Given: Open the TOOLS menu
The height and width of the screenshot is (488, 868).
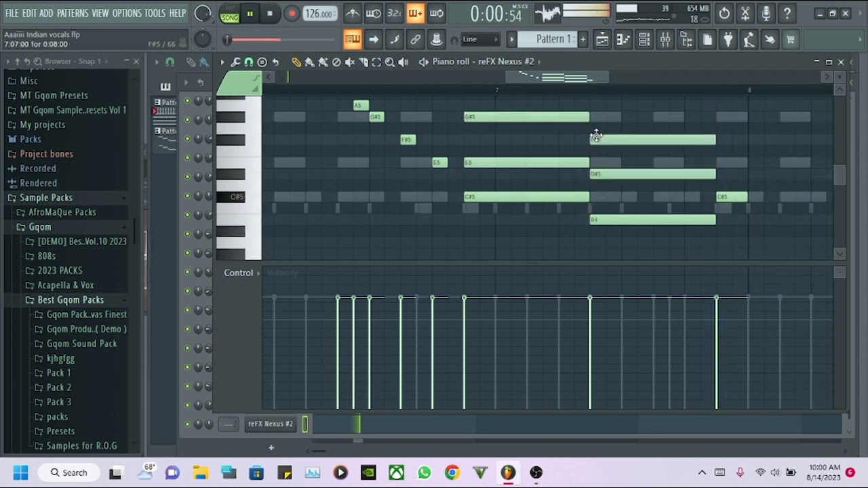Looking at the screenshot, I should (x=155, y=13).
